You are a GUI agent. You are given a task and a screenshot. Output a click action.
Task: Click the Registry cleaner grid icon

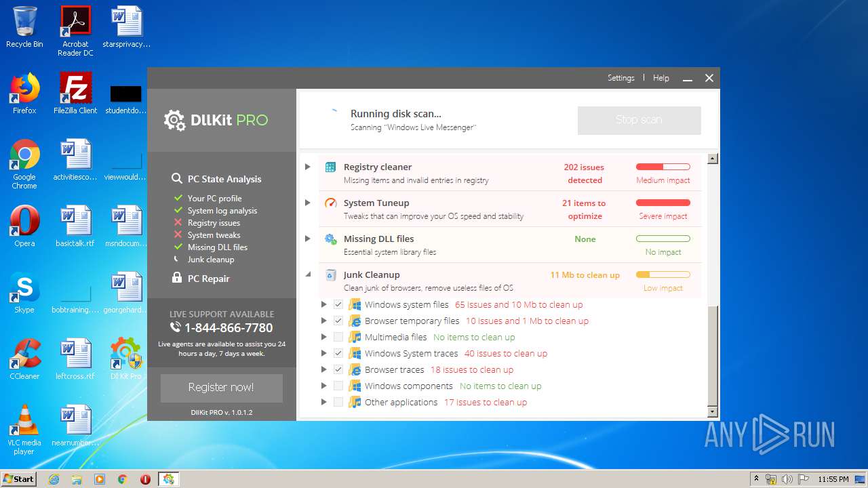[330, 167]
